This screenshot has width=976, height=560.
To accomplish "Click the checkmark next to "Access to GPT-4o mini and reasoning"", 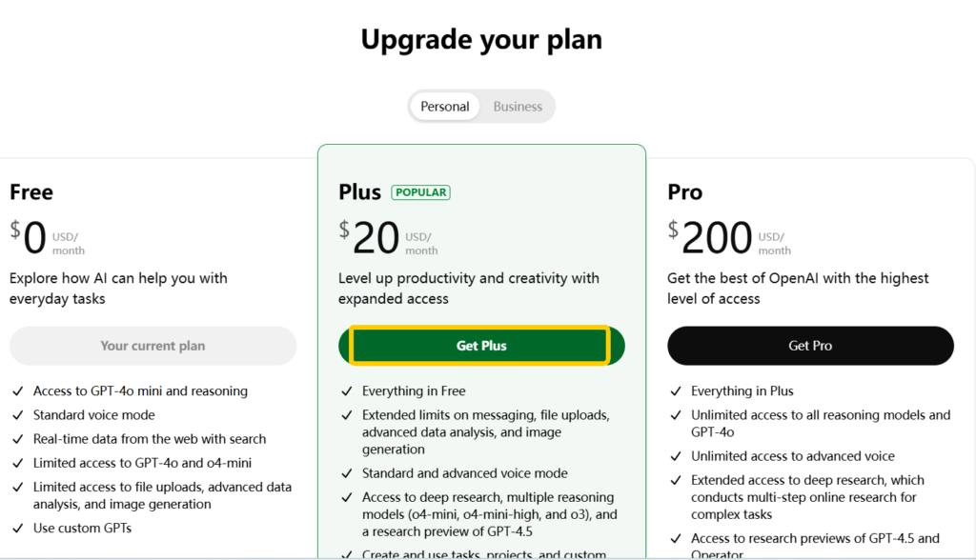I will (17, 390).
